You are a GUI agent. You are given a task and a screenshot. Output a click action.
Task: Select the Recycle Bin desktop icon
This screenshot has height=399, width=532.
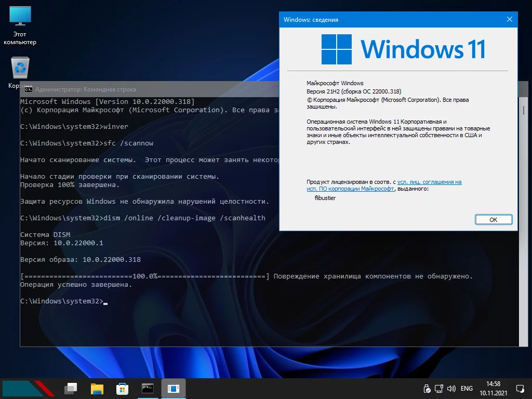[20, 69]
